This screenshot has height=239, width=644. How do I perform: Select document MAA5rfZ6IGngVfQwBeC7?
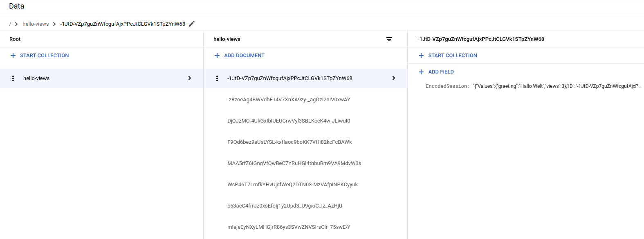[294, 163]
